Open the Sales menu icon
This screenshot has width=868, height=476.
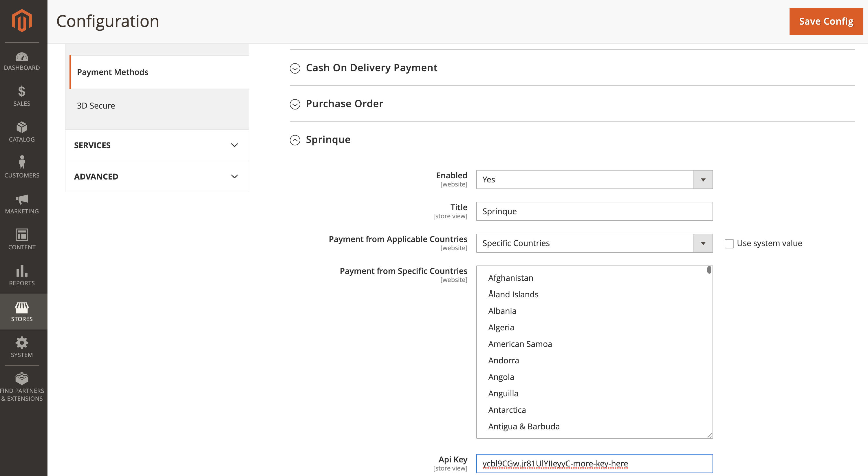click(x=21, y=96)
